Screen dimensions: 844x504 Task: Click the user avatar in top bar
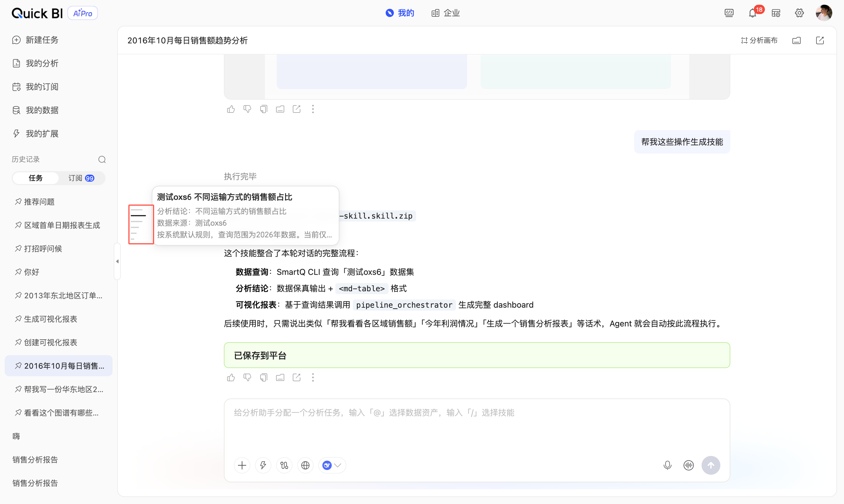pyautogui.click(x=823, y=13)
